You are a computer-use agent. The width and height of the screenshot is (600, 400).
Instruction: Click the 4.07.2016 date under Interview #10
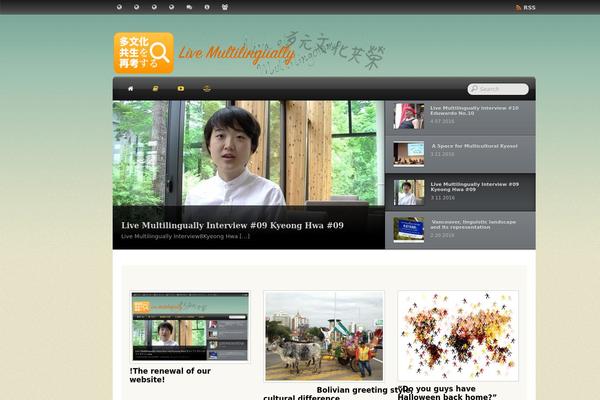pyautogui.click(x=442, y=121)
